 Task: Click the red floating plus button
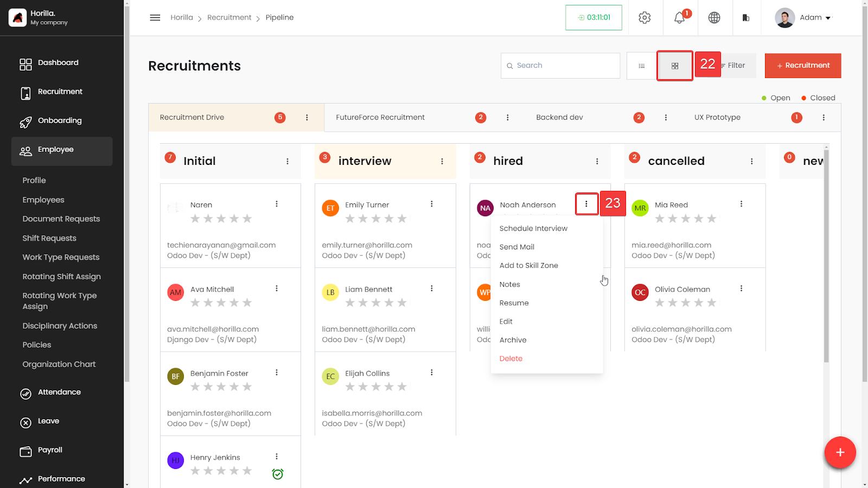(840, 452)
